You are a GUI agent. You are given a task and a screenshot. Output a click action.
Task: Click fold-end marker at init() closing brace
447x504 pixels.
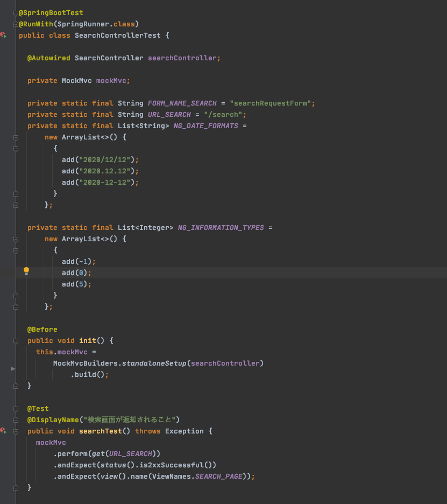(x=16, y=386)
